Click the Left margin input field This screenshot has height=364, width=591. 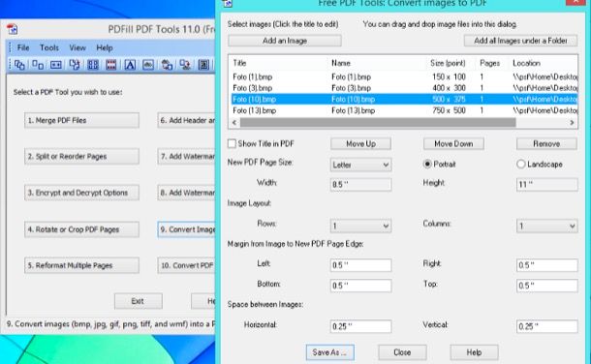point(360,265)
